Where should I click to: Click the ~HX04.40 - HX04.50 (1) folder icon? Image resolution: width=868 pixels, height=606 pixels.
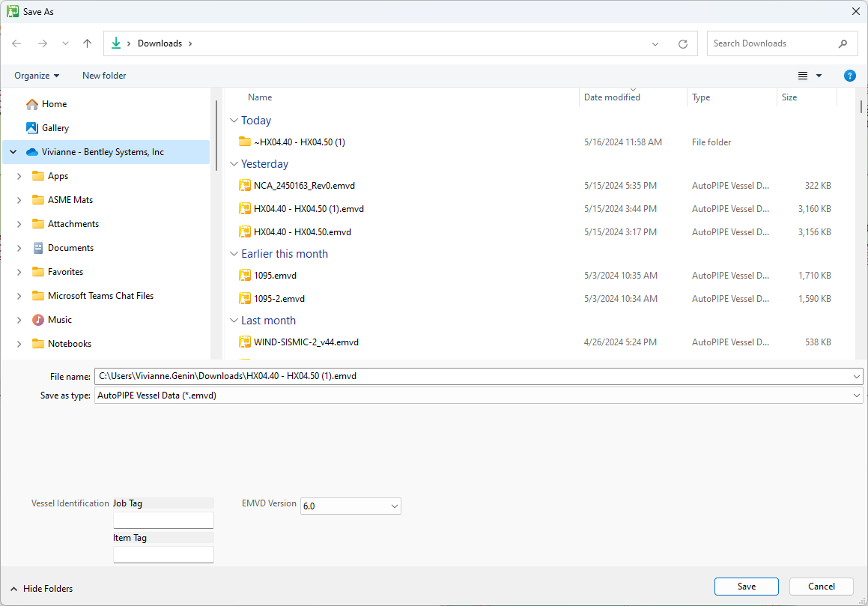245,142
